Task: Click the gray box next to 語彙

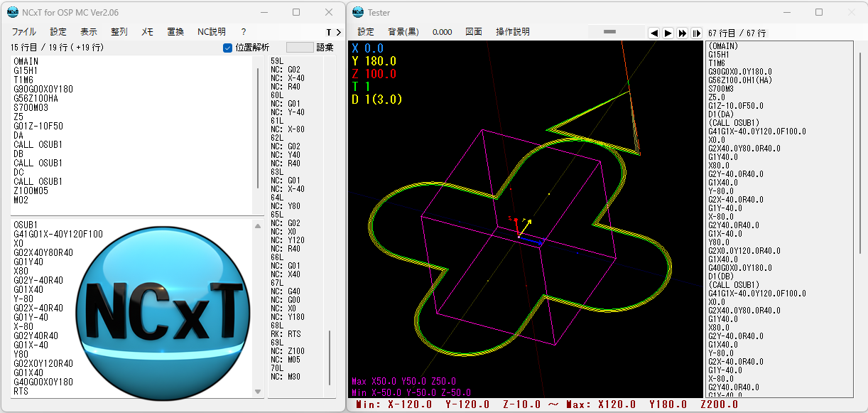Action: [299, 48]
